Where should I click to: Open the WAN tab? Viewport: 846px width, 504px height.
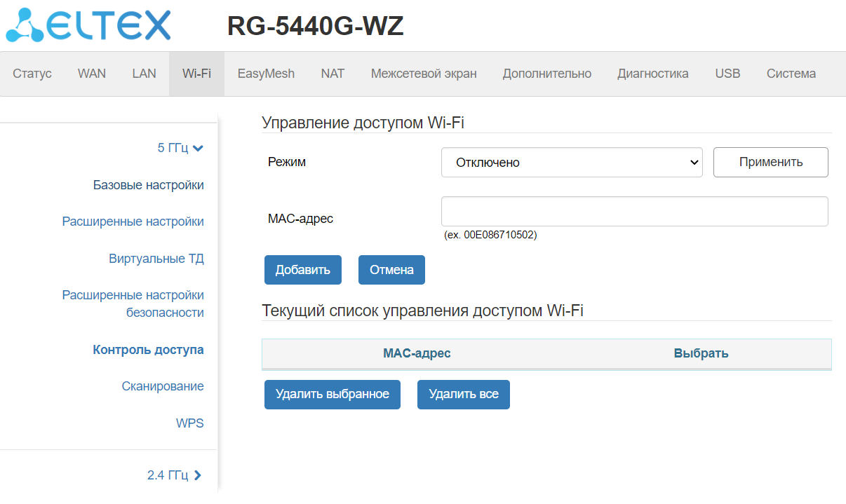click(x=92, y=74)
